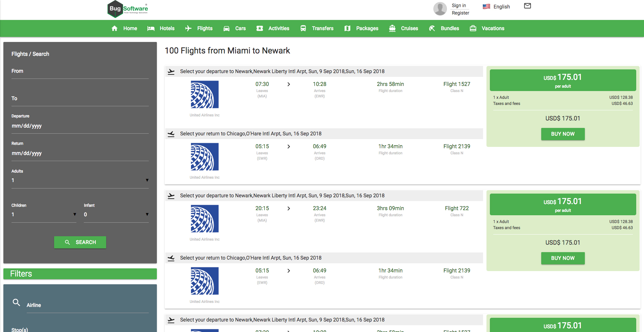Click takeoff icon of first departure header

pos(171,71)
